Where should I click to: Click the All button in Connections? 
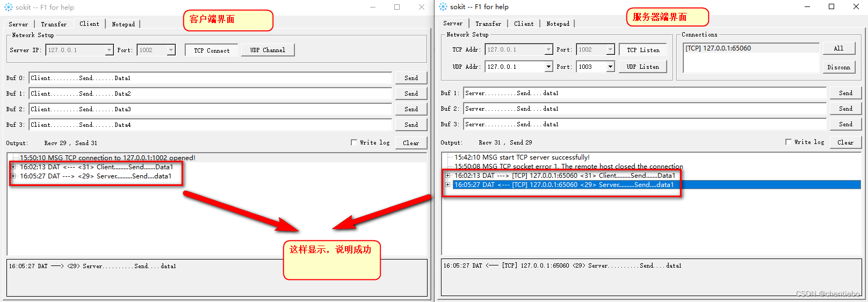tap(838, 48)
